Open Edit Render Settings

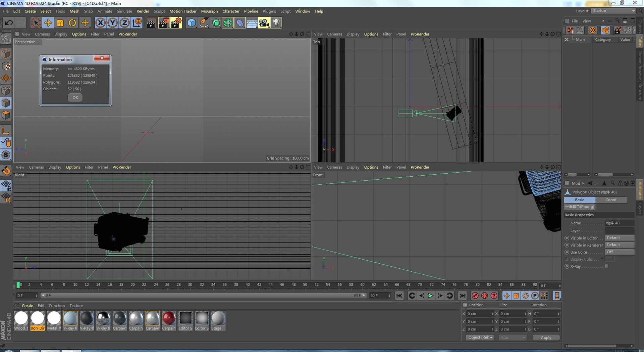point(176,23)
